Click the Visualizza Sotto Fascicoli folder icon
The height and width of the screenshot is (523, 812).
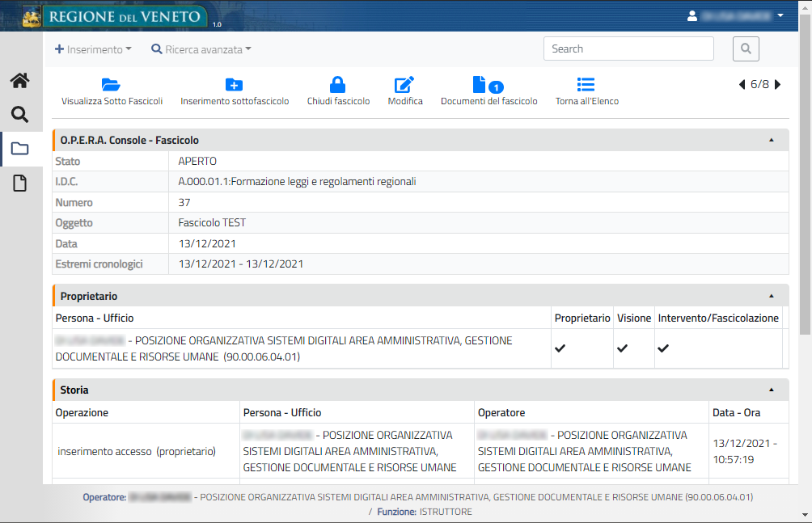(111, 84)
